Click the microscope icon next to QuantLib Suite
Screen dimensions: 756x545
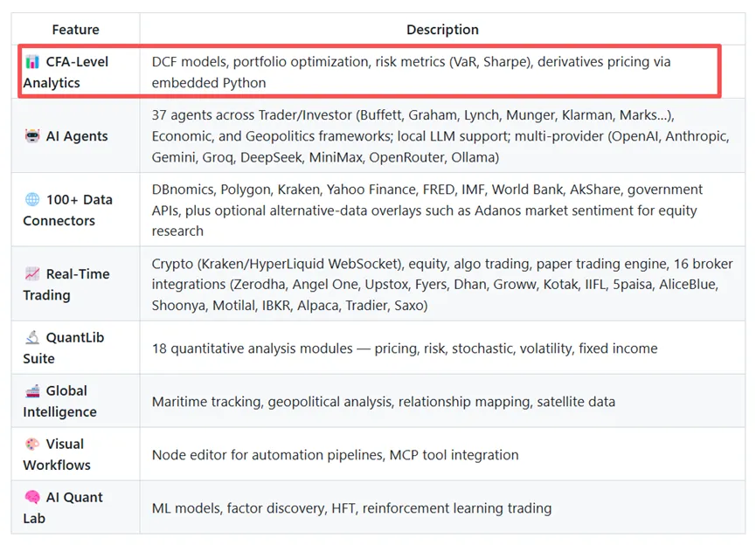tap(32, 338)
